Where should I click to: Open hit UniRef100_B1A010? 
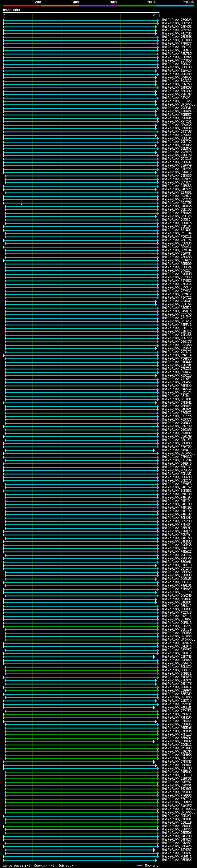pyautogui.click(x=176, y=71)
